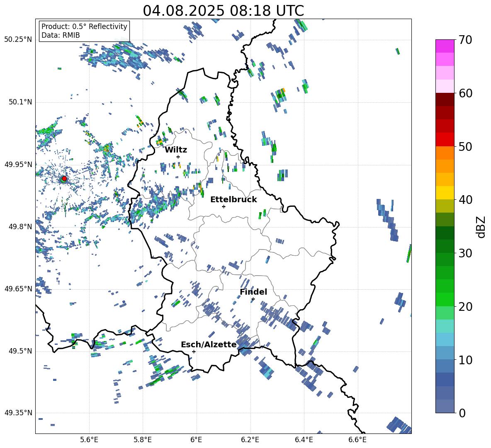The width and height of the screenshot is (491, 448).
Task: Click the dBZ colorbar axis label
Action: click(x=481, y=227)
